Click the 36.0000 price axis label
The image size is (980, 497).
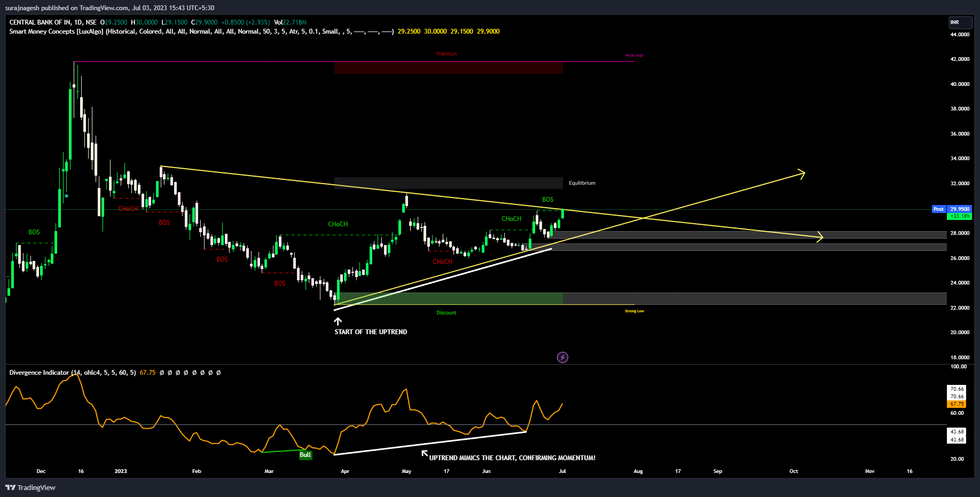pos(960,134)
